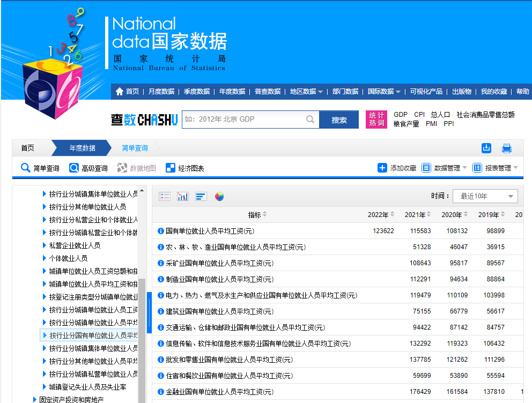Switch to table view icon above the data grid

[165, 196]
